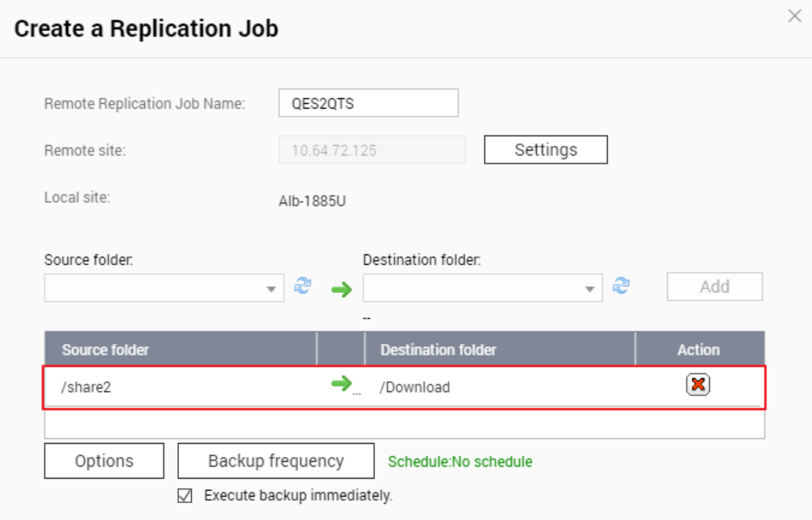Focus the Remote Replication Job Name field
The width and height of the screenshot is (812, 520).
[x=368, y=103]
